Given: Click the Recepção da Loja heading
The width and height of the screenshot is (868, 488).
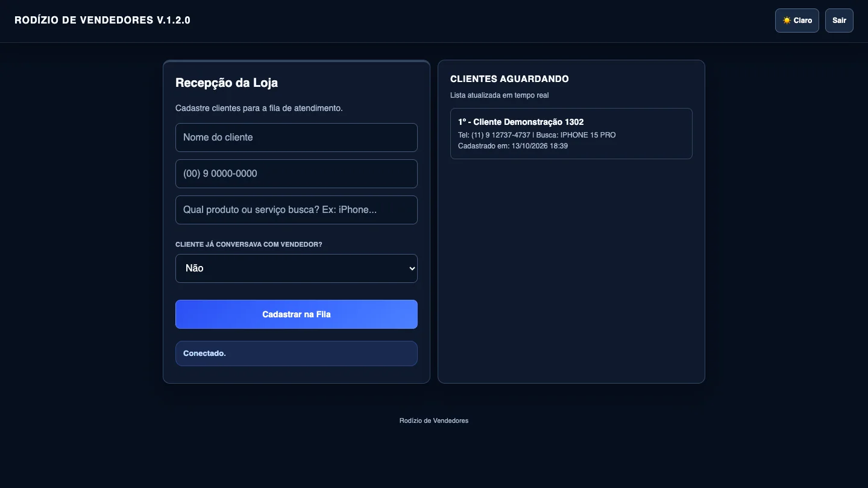Looking at the screenshot, I should (x=227, y=83).
